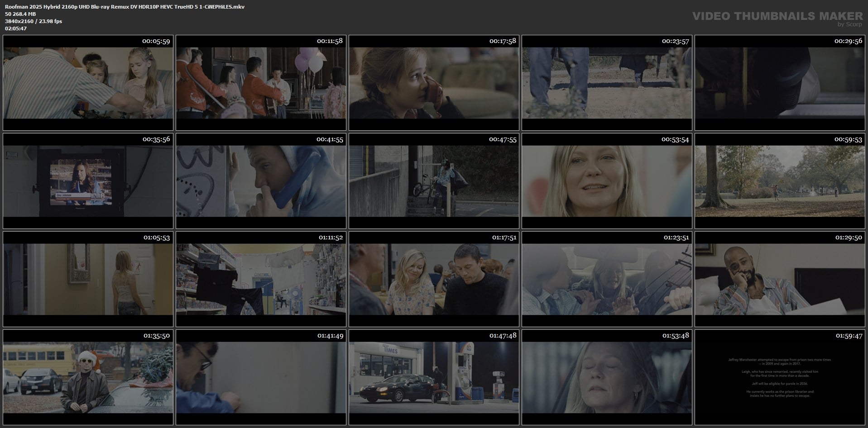868x428 pixels.
Task: Open the park scene thumbnail at 00:59:53
Action: (x=780, y=181)
